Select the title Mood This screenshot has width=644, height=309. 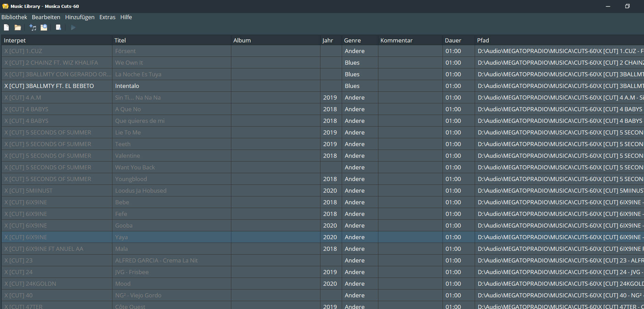click(123, 284)
